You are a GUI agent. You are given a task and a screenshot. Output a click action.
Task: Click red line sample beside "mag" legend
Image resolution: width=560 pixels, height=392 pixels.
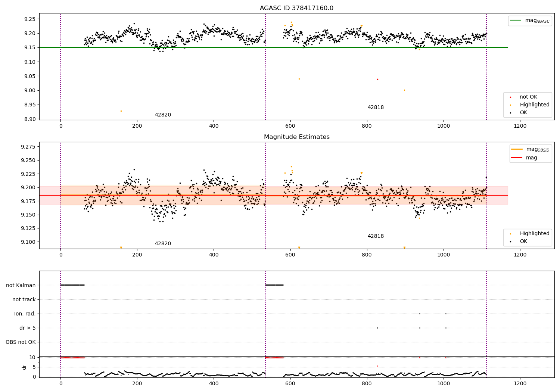517,158
